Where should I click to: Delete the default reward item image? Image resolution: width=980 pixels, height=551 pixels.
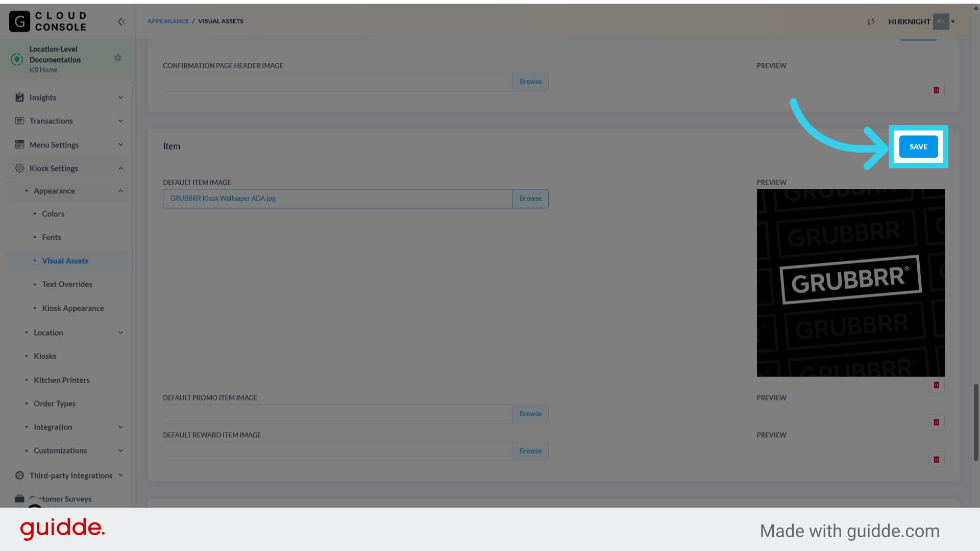[x=936, y=460]
